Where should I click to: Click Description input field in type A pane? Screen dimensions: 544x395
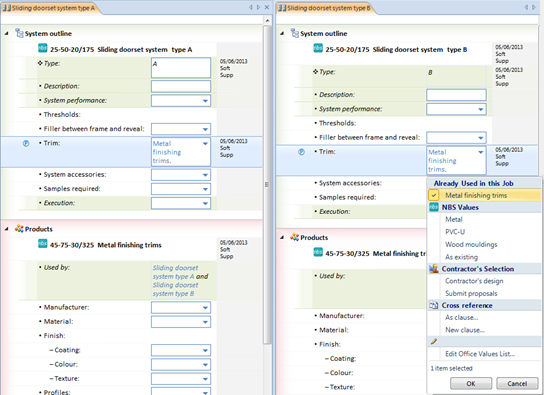(x=181, y=86)
